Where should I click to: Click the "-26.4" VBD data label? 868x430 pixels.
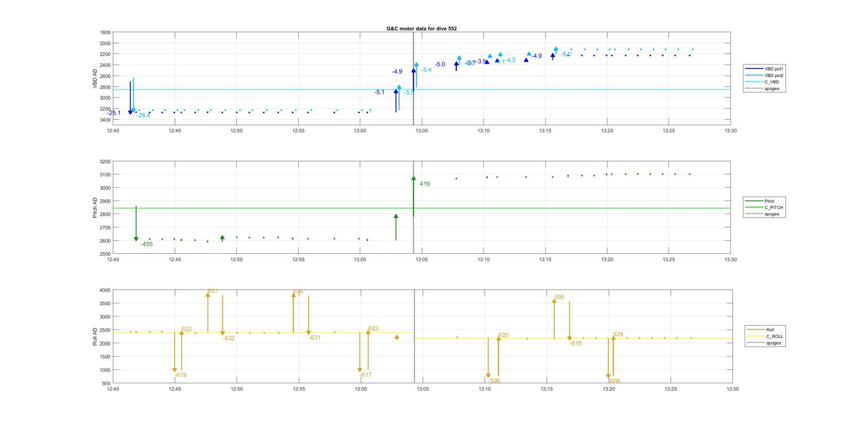click(143, 115)
